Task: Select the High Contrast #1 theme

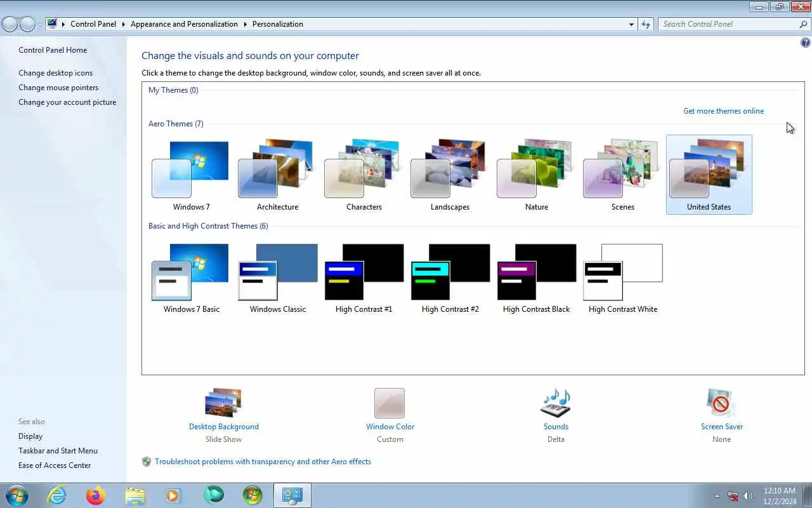Action: [363, 277]
